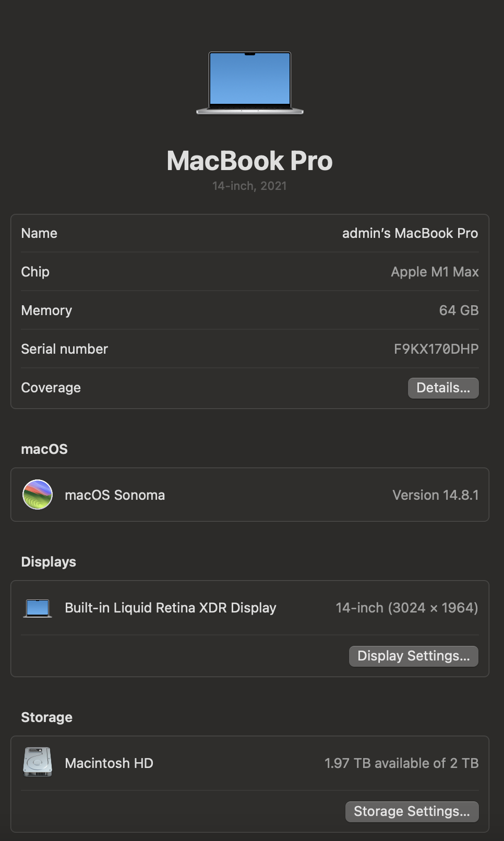Click the macOS Sonoma name label
Image resolution: width=504 pixels, height=841 pixels.
[115, 495]
